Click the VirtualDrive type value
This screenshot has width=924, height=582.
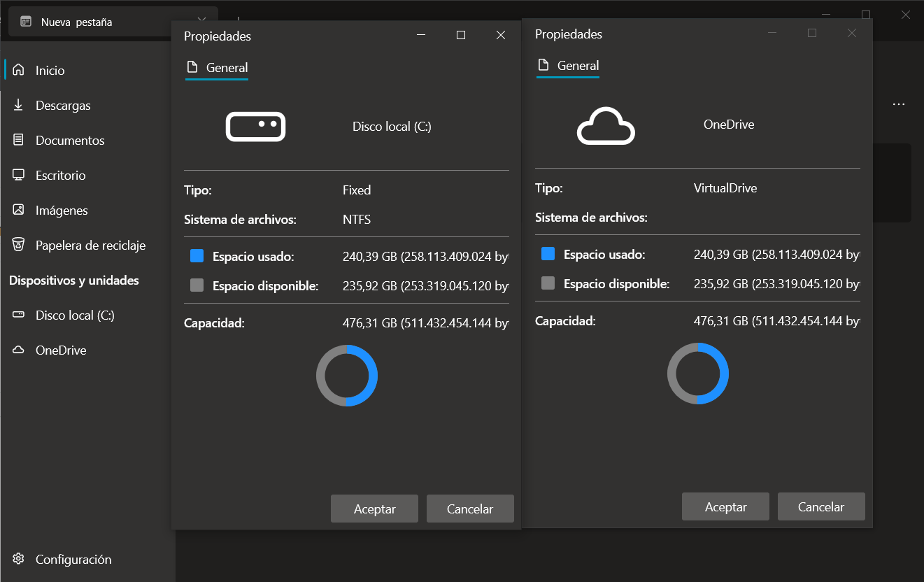(x=725, y=188)
